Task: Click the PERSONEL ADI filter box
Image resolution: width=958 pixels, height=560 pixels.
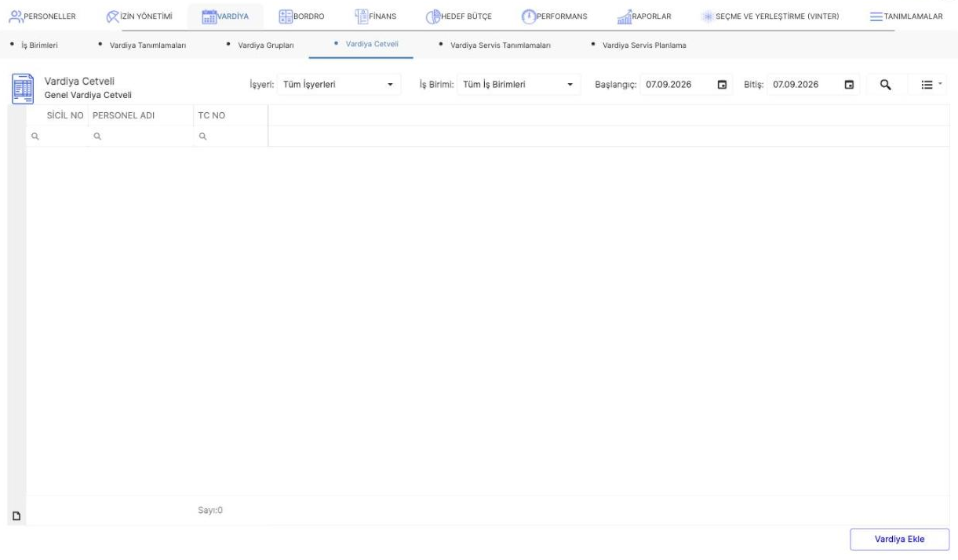Action: pos(140,136)
